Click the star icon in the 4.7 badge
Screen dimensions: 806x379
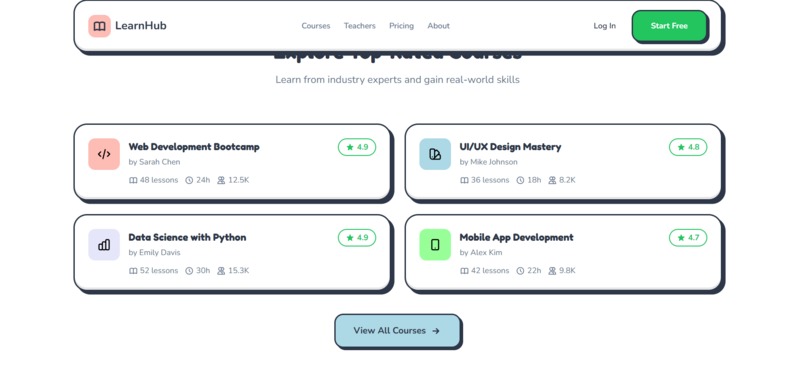[681, 238]
